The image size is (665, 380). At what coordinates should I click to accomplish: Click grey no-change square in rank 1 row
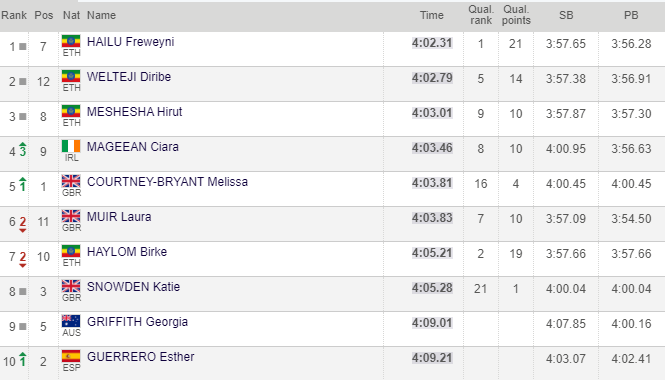[23, 46]
